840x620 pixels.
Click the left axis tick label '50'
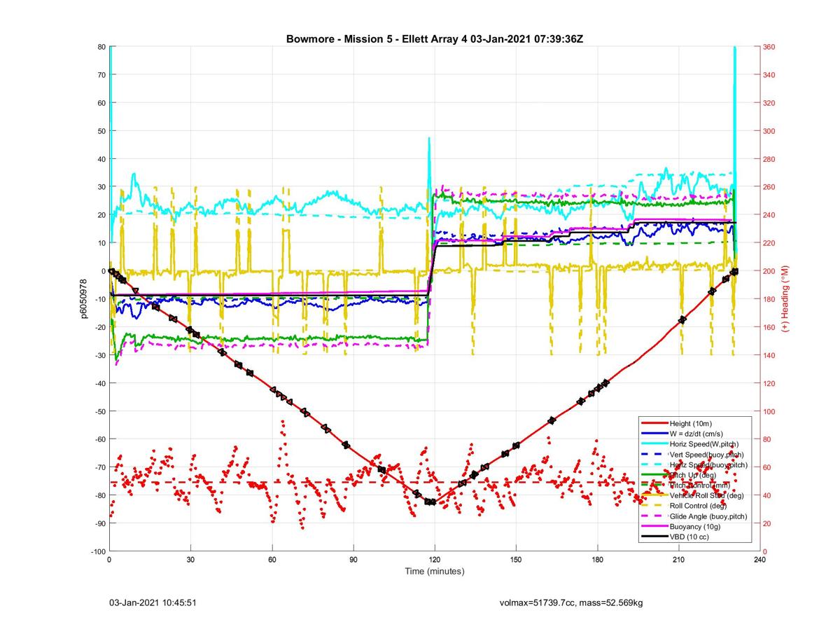tap(101, 131)
